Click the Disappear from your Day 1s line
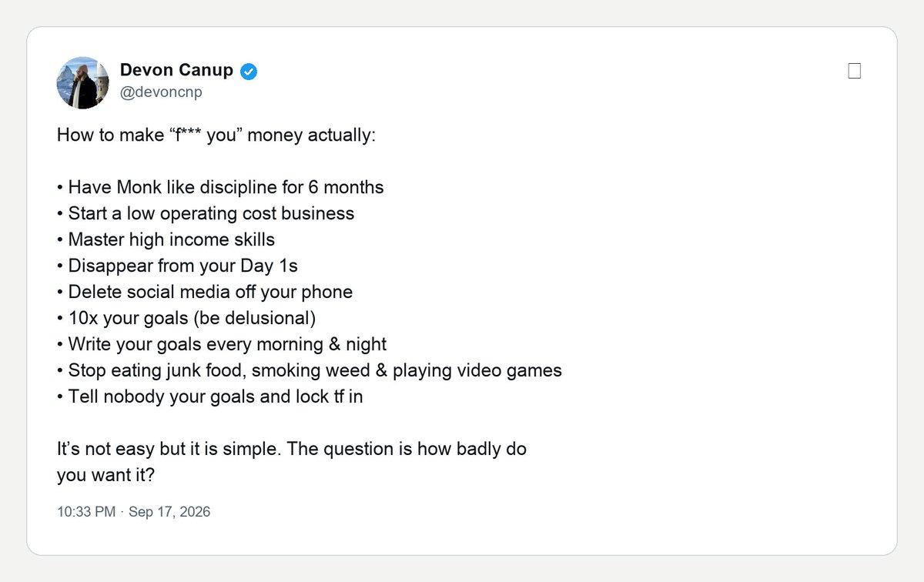 [x=177, y=266]
